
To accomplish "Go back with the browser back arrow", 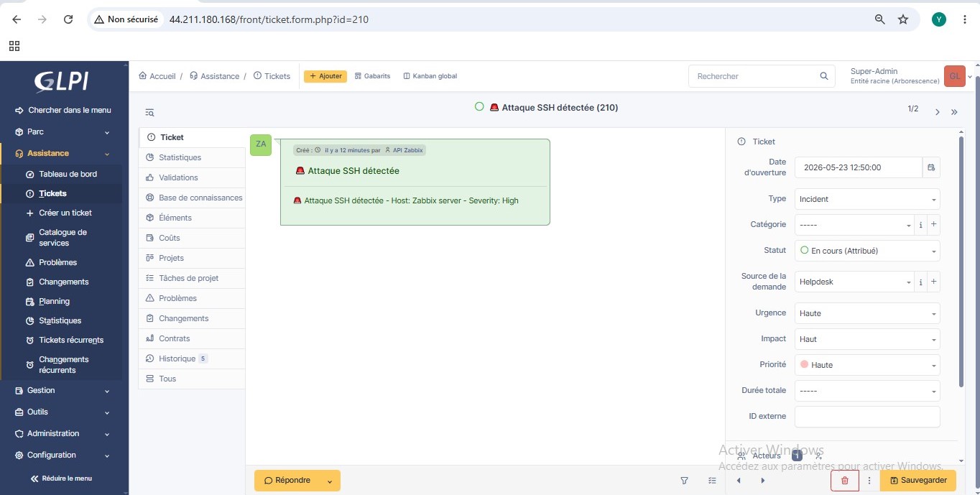I will (x=17, y=19).
